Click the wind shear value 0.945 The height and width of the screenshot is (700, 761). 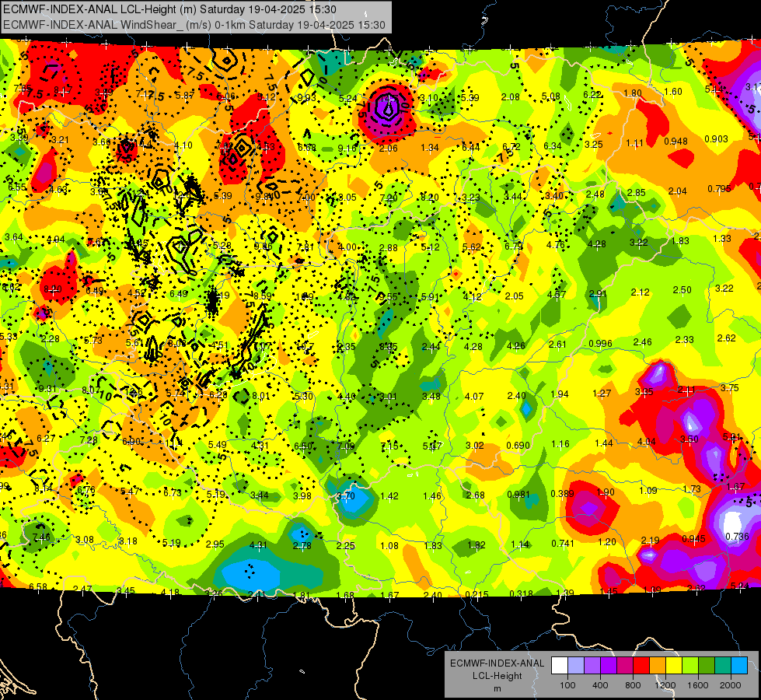[693, 539]
